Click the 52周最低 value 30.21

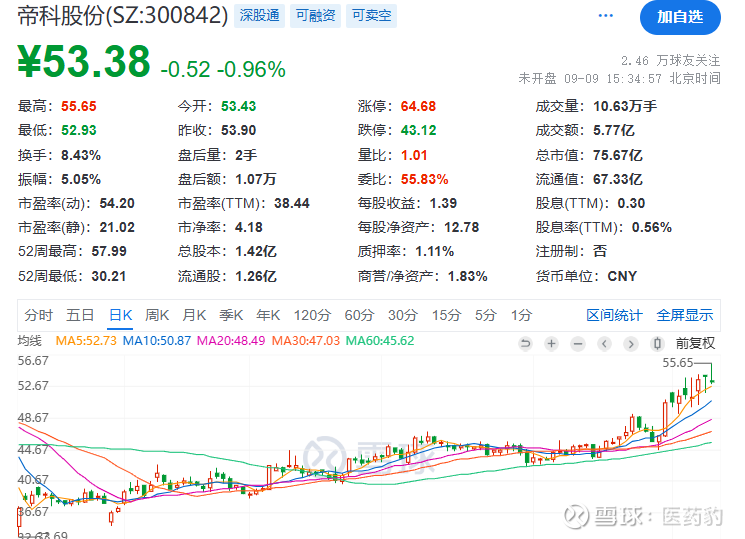(x=109, y=276)
